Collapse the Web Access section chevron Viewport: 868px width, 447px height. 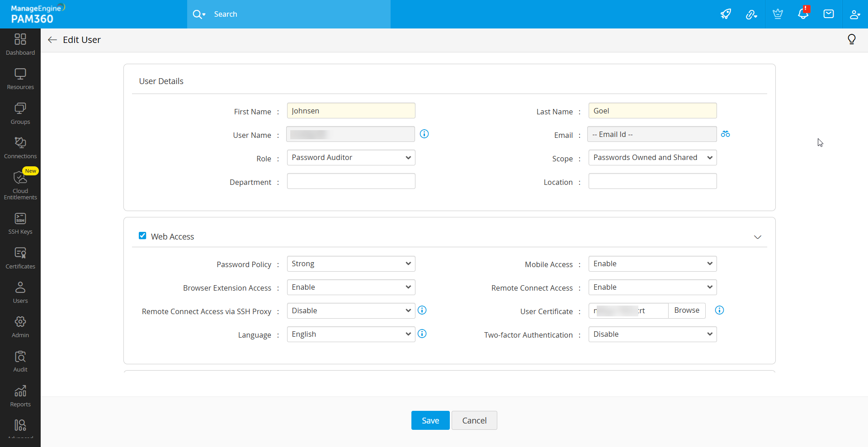(758, 237)
